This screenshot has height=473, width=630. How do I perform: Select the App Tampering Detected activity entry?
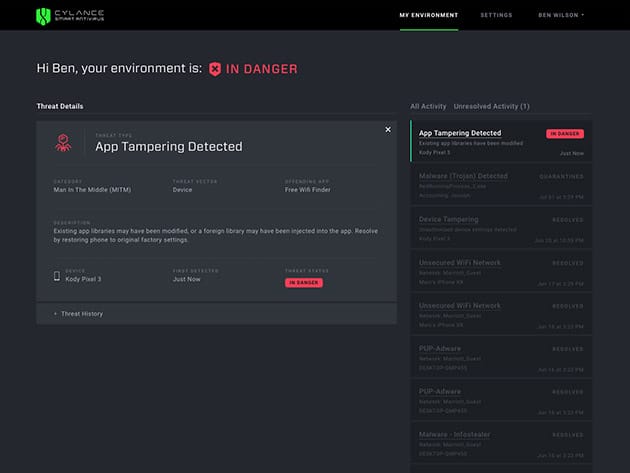460,133
